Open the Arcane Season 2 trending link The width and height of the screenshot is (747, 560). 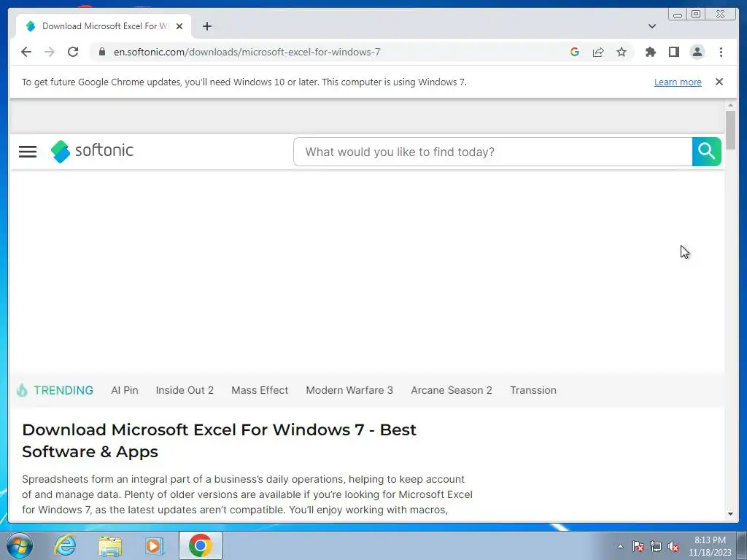point(451,390)
